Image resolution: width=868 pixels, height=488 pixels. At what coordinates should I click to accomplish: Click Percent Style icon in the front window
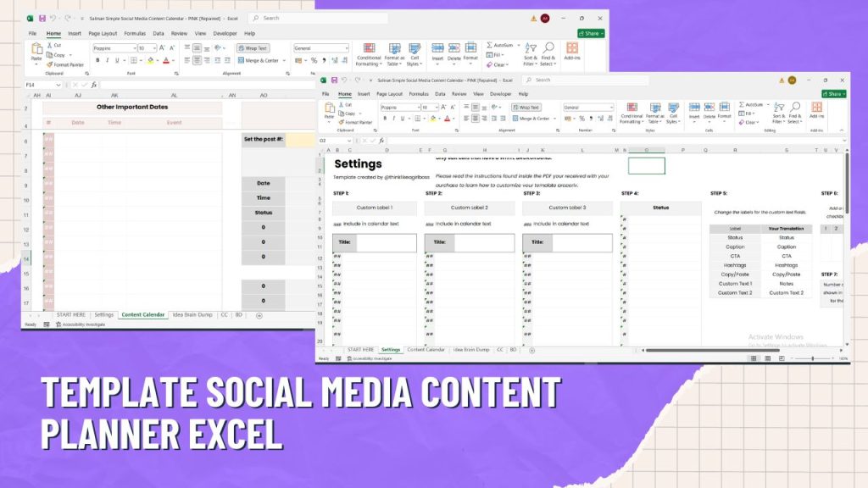581,119
